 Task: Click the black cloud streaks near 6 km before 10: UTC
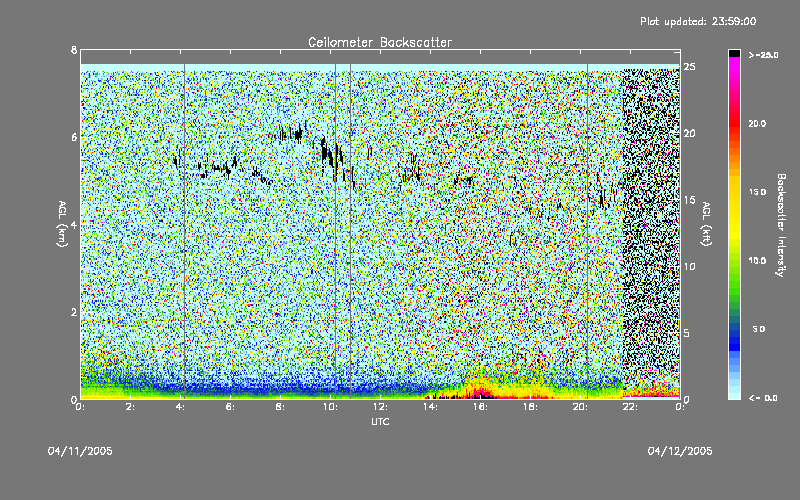tap(291, 134)
